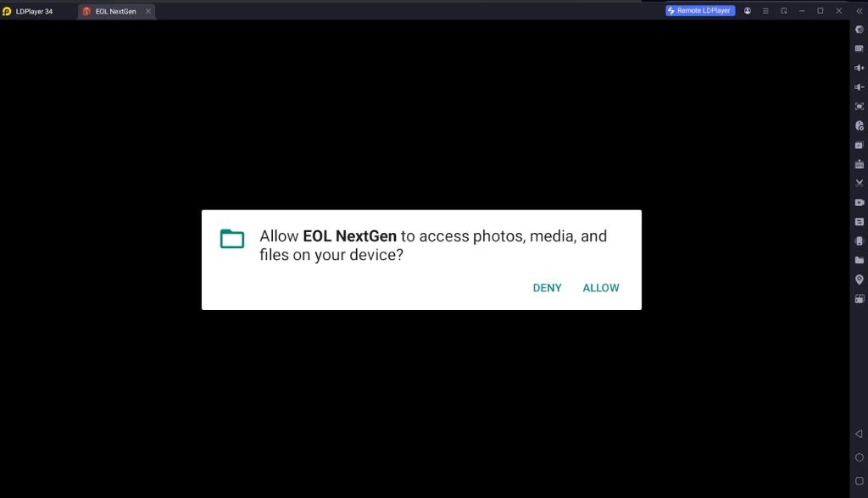The height and width of the screenshot is (498, 868).
Task: Click the shake/rotate phone icon in sidebar
Action: coord(860,241)
